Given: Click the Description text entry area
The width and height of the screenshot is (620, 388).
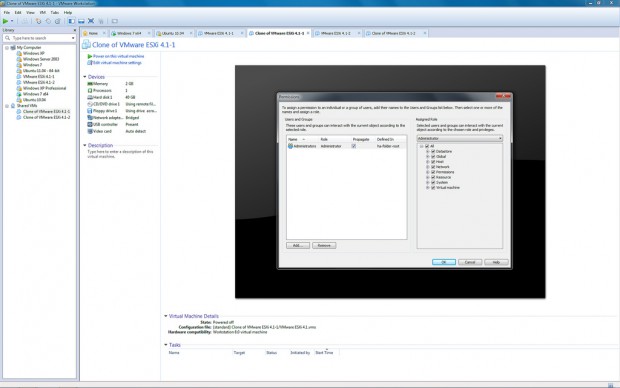Looking at the screenshot, I should click(121, 154).
